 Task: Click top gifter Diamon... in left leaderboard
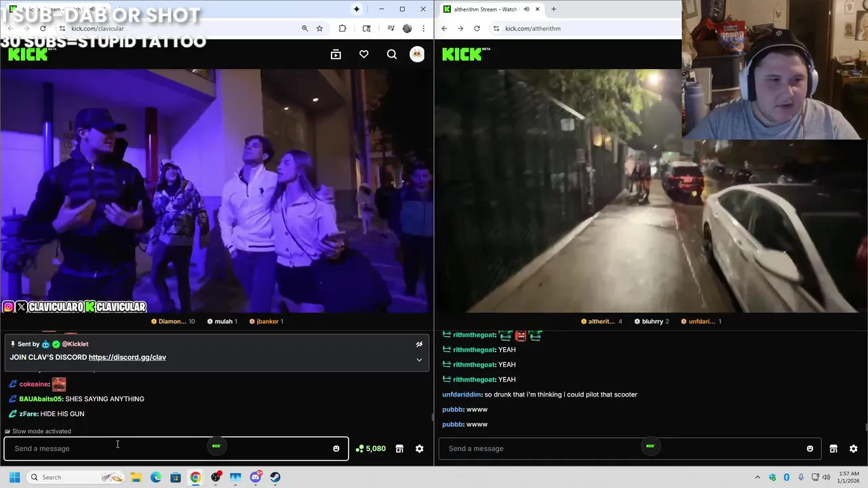click(172, 321)
